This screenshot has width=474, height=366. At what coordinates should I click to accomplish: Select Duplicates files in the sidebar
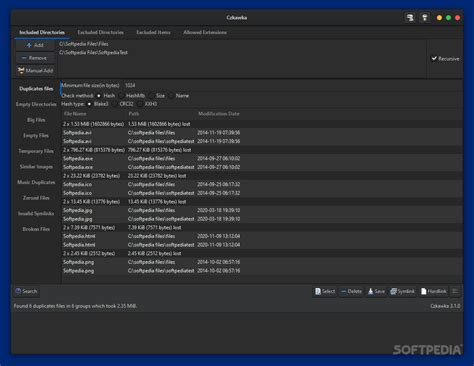(36, 89)
